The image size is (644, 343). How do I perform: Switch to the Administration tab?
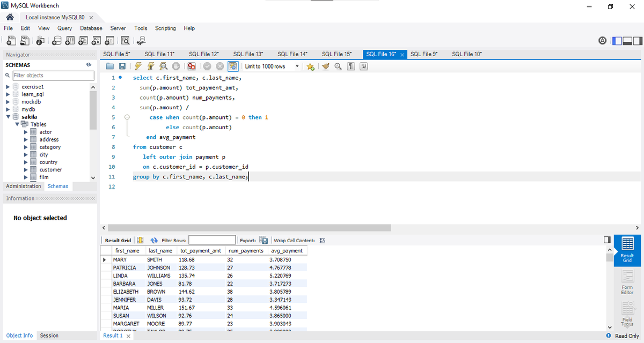[24, 187]
